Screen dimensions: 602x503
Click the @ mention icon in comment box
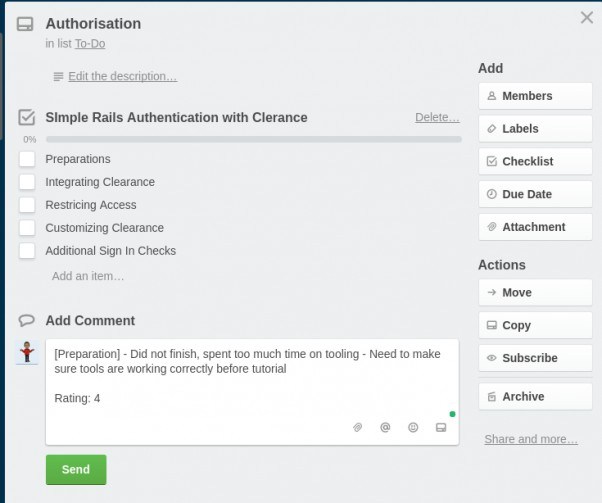pyautogui.click(x=385, y=427)
